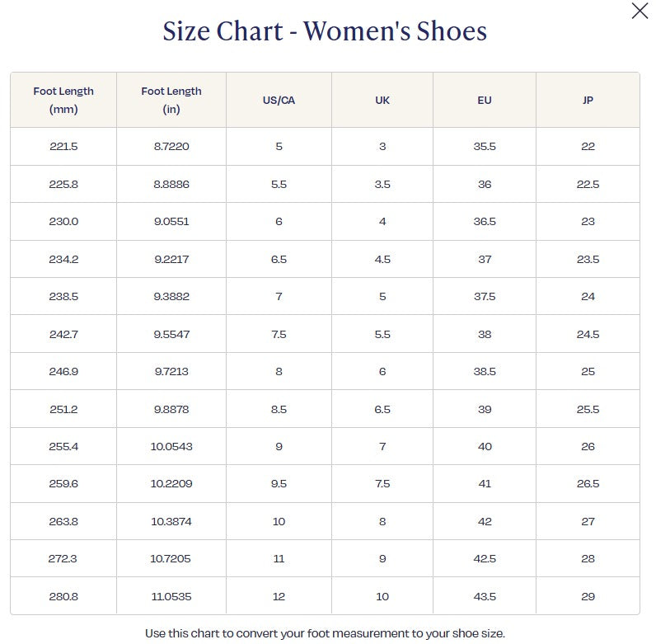Select the UK column header

point(382,101)
